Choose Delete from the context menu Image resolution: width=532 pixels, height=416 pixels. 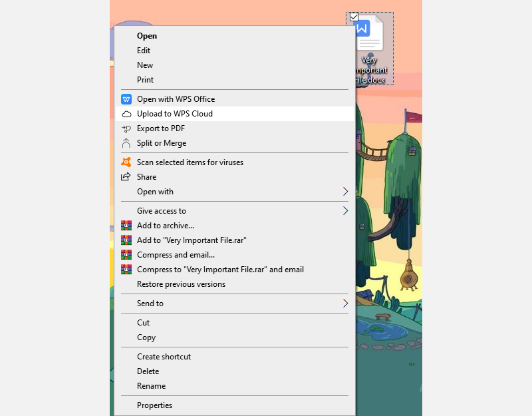[235, 371]
